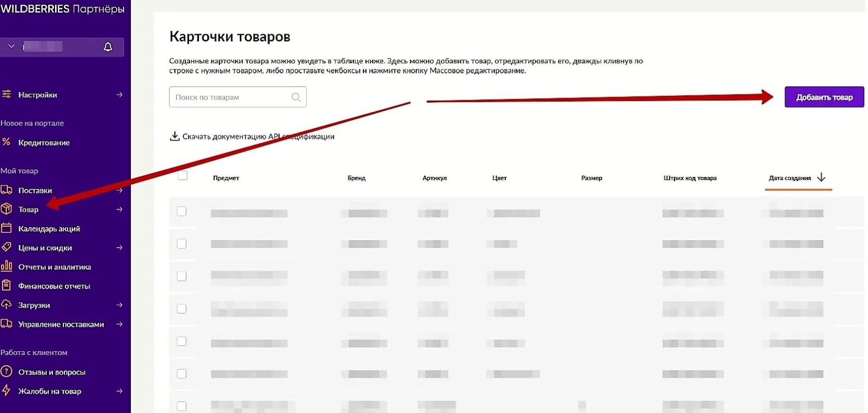Click the Артикул column header
Image resolution: width=868 pixels, height=413 pixels.
click(x=435, y=178)
